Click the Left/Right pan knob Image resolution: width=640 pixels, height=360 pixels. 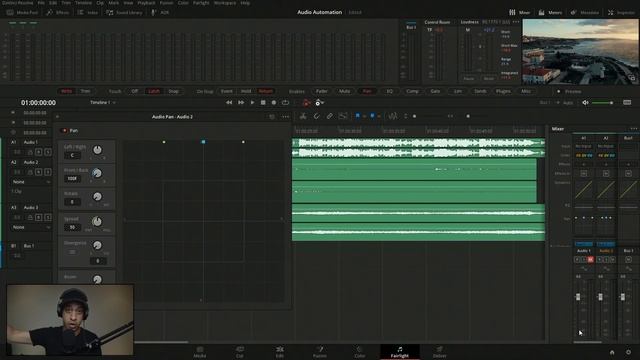coord(97,150)
